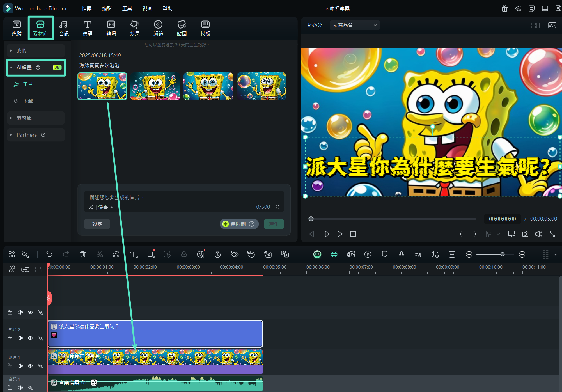Click the 設定 button
This screenshot has height=392, width=562.
coord(97,224)
